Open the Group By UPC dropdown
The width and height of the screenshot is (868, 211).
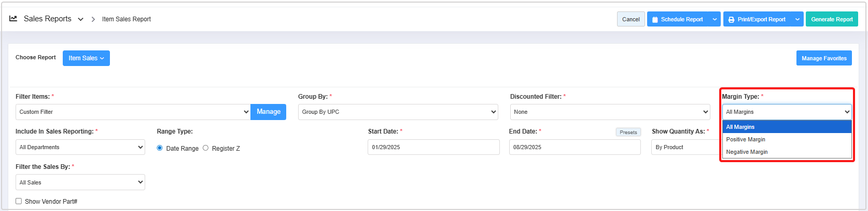[x=398, y=112]
